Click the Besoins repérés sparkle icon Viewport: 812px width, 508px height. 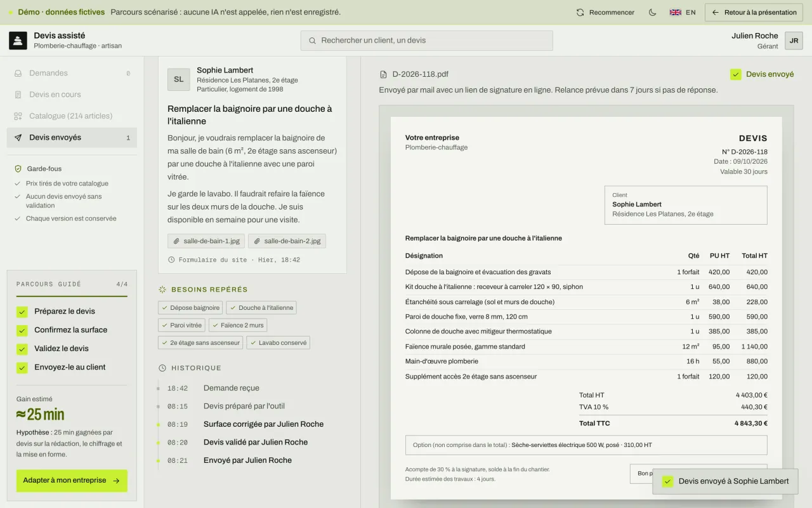[162, 290]
